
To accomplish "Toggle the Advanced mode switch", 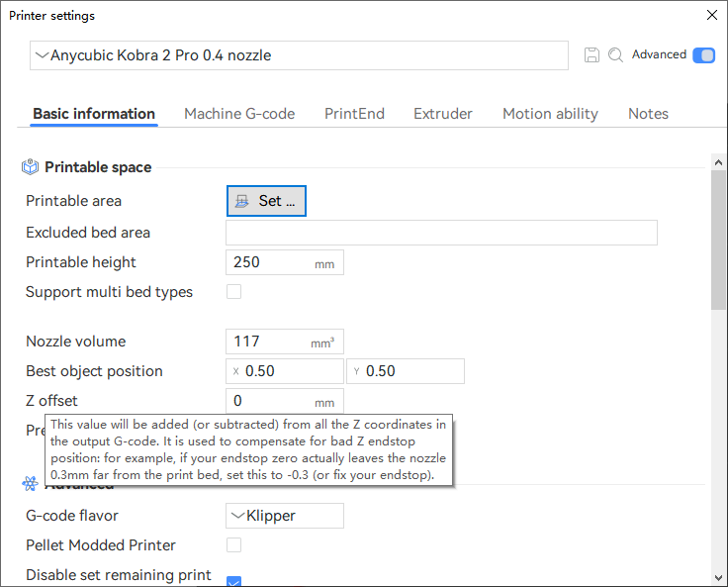I will pos(704,55).
